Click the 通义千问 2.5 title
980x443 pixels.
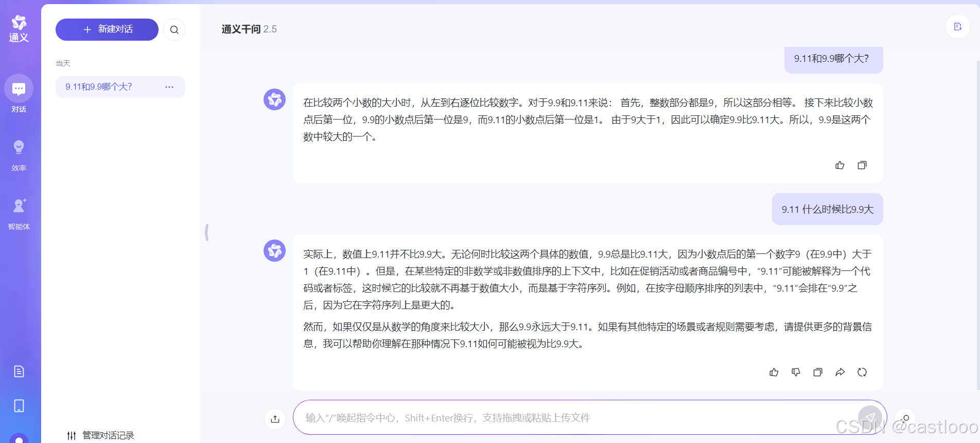coord(249,29)
